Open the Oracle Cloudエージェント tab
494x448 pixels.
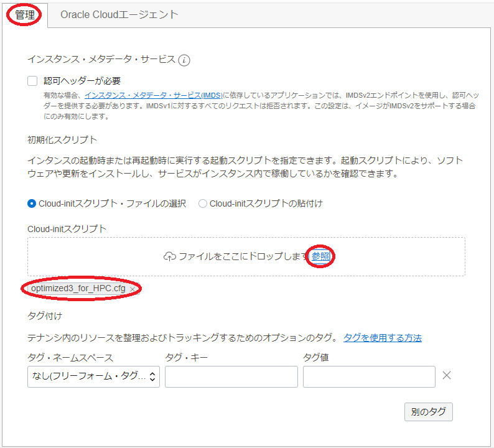click(x=119, y=15)
